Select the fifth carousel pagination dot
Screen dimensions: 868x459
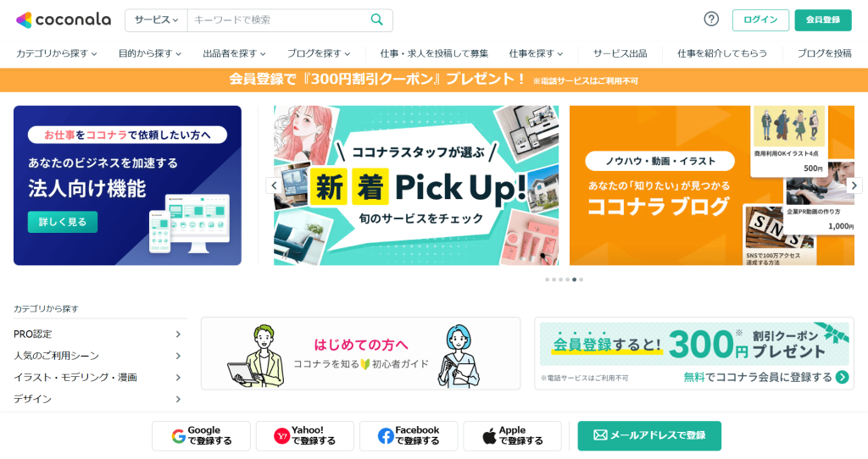(574, 279)
